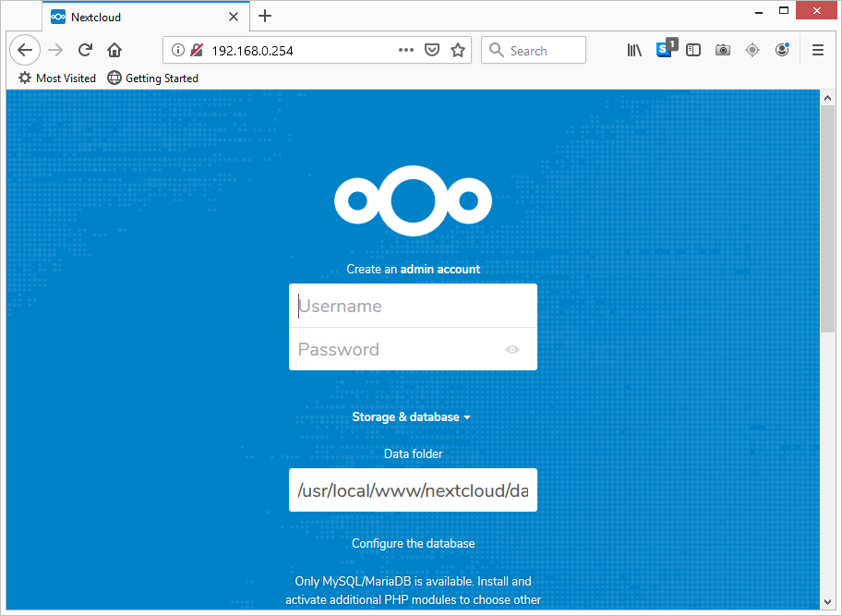Reload the current page
This screenshot has width=842, height=616.
85,51
